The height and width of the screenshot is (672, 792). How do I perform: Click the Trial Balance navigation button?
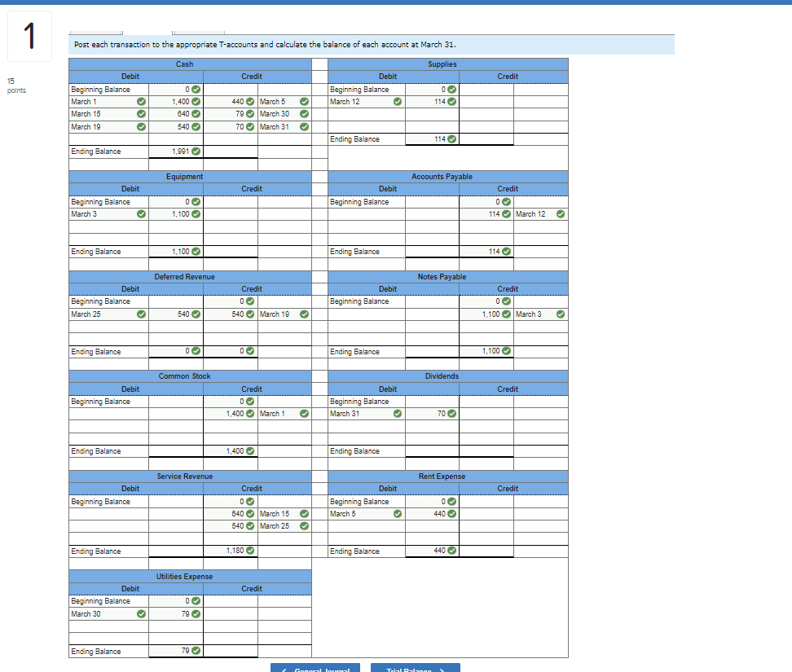pyautogui.click(x=416, y=668)
